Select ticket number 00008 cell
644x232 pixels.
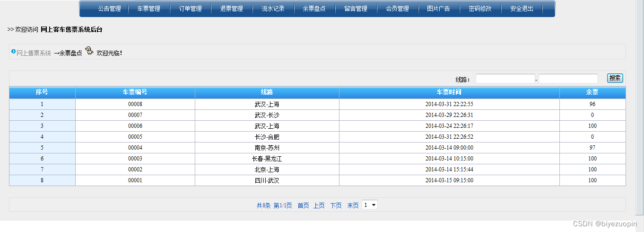[x=135, y=104]
